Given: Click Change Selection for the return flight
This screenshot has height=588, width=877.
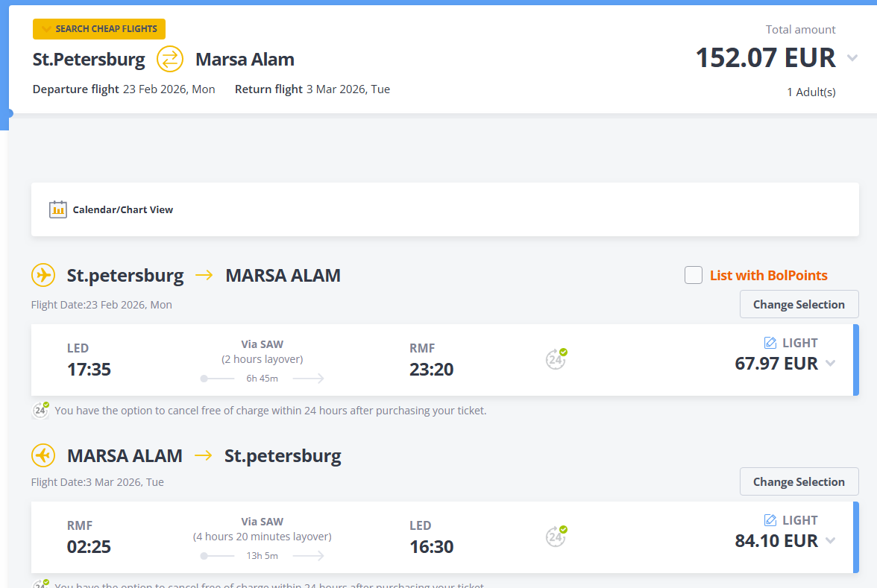Looking at the screenshot, I should click(799, 481).
